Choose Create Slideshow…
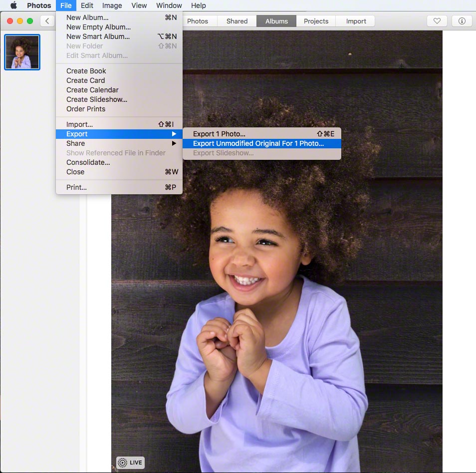 click(119, 99)
